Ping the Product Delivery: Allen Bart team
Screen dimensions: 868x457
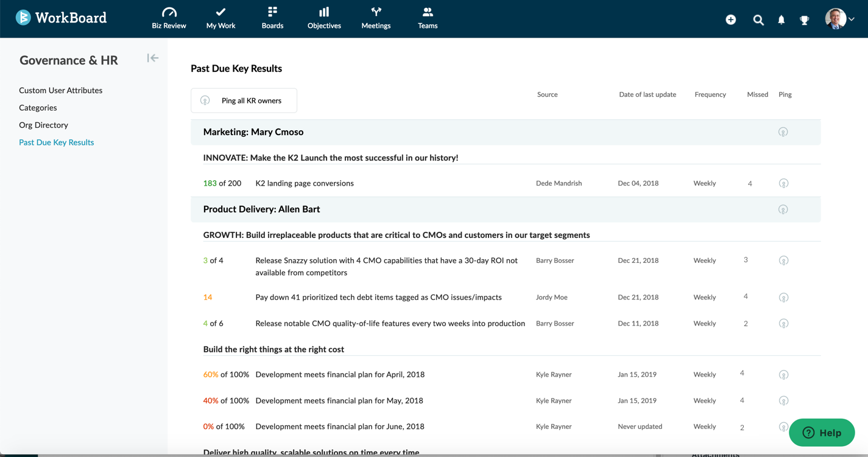[x=783, y=209]
